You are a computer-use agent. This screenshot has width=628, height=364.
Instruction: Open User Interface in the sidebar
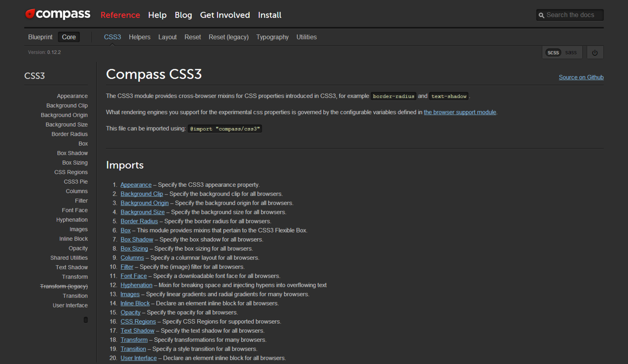(x=70, y=305)
